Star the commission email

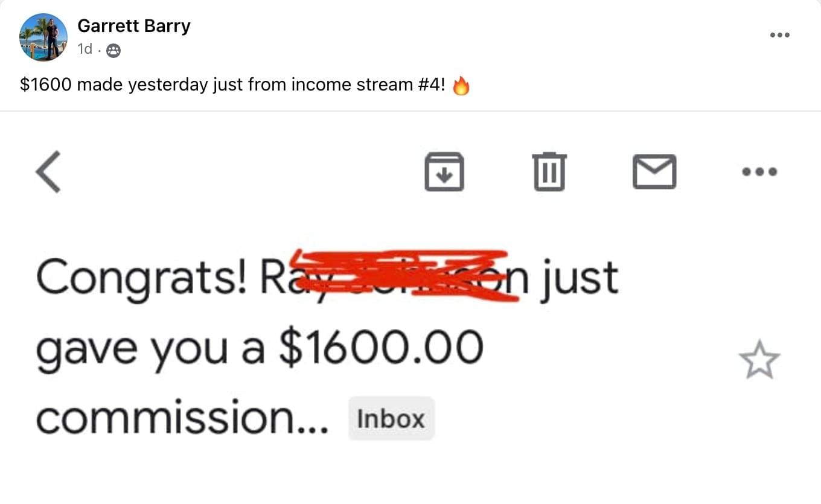point(759,360)
